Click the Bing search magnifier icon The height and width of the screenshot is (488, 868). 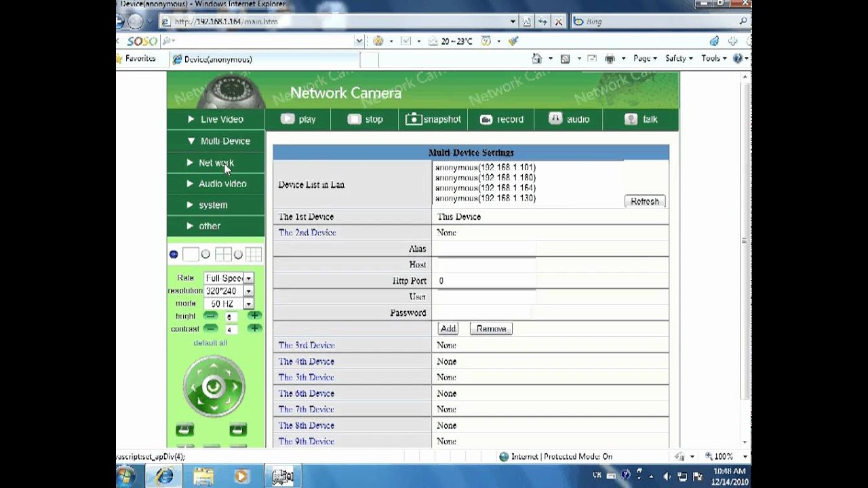pos(743,22)
